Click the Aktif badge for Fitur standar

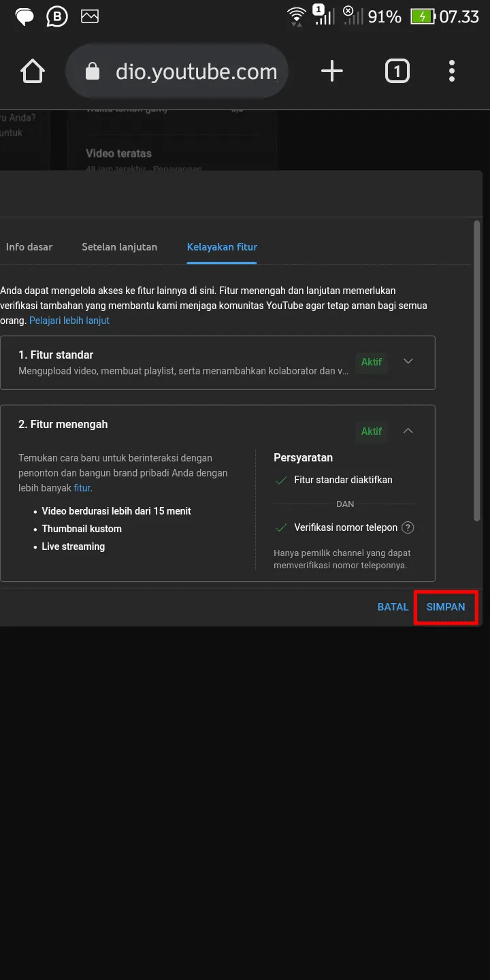click(372, 362)
